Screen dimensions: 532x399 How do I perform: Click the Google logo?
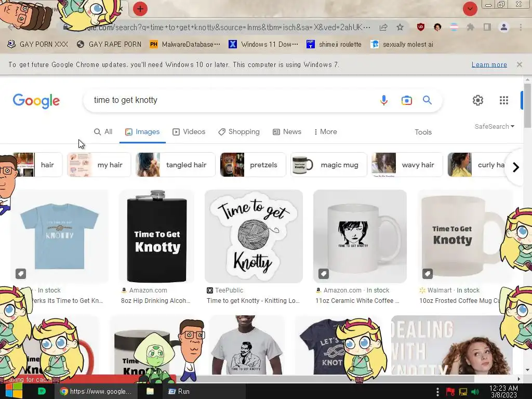point(36,101)
